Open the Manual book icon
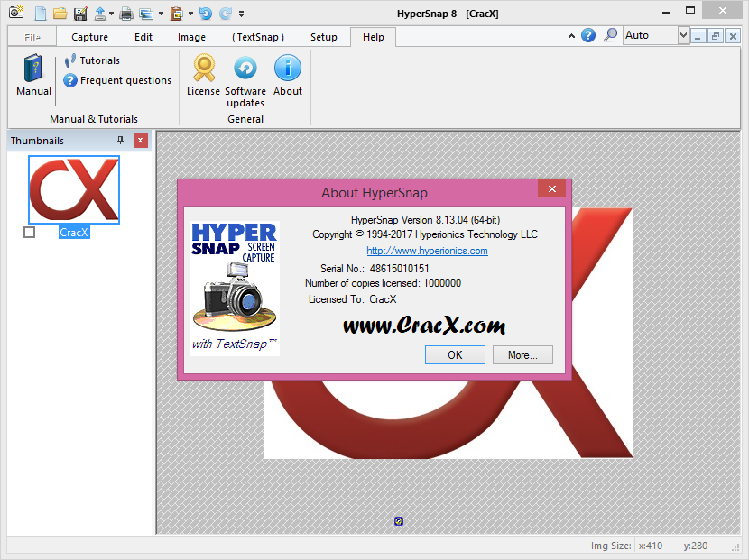 (x=33, y=75)
